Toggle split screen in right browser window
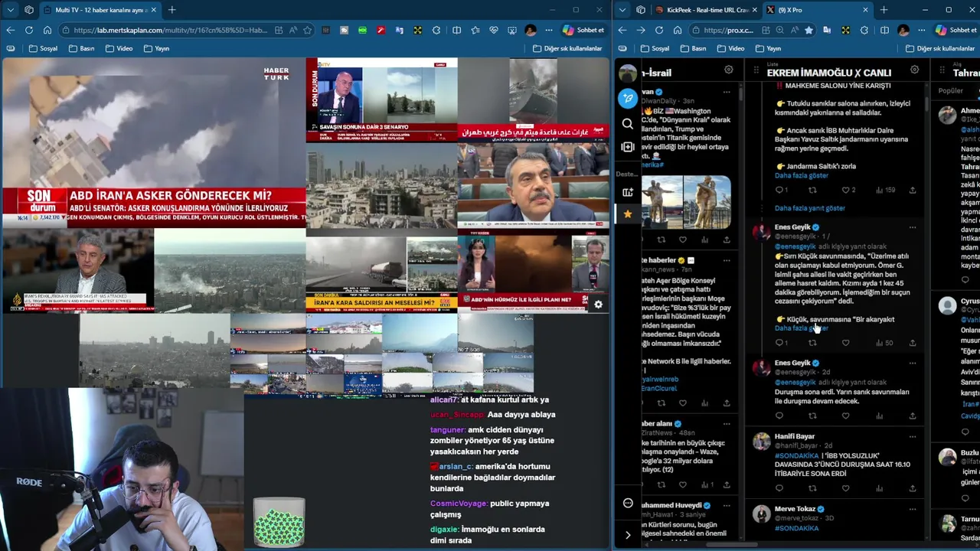The height and width of the screenshot is (551, 980). point(884,30)
